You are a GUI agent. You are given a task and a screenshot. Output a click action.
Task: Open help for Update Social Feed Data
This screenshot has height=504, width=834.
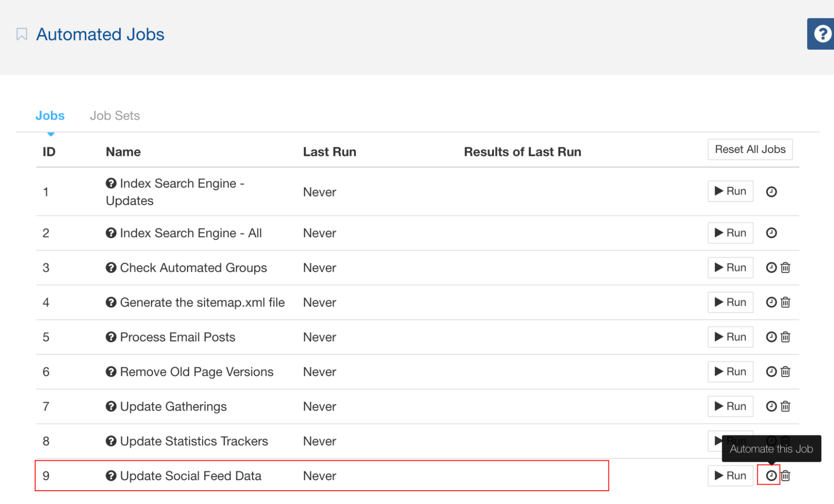click(110, 475)
